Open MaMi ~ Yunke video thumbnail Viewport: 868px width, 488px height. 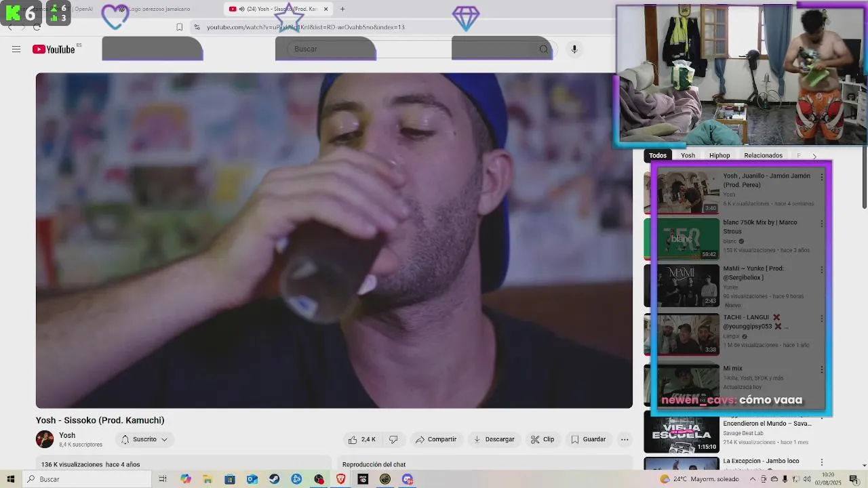682,285
